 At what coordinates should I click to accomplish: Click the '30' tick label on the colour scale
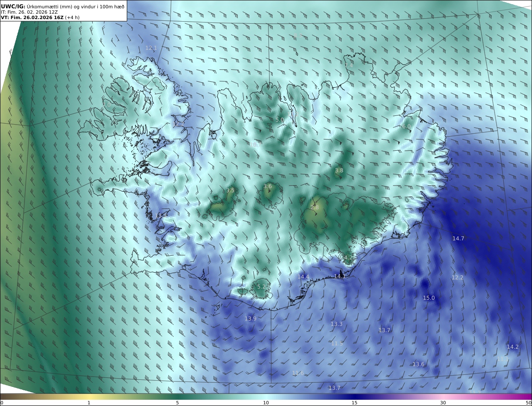pyautogui.click(x=443, y=403)
